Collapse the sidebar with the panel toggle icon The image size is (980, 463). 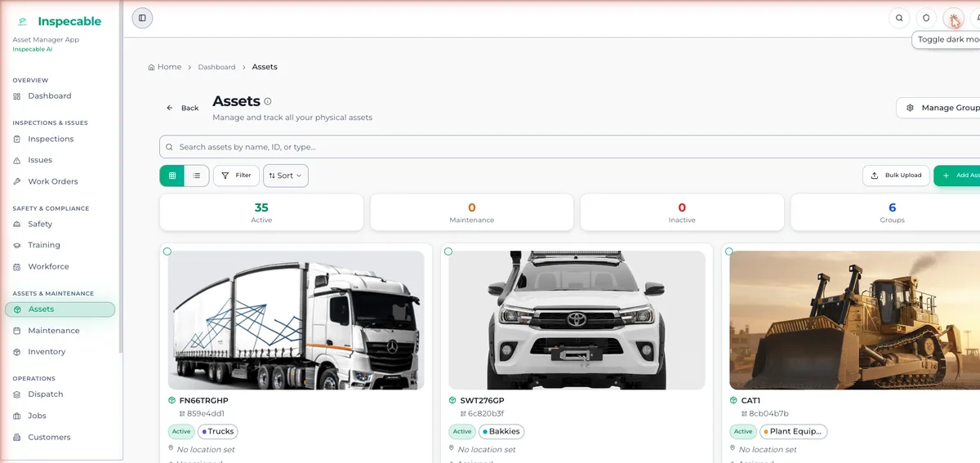[142, 18]
